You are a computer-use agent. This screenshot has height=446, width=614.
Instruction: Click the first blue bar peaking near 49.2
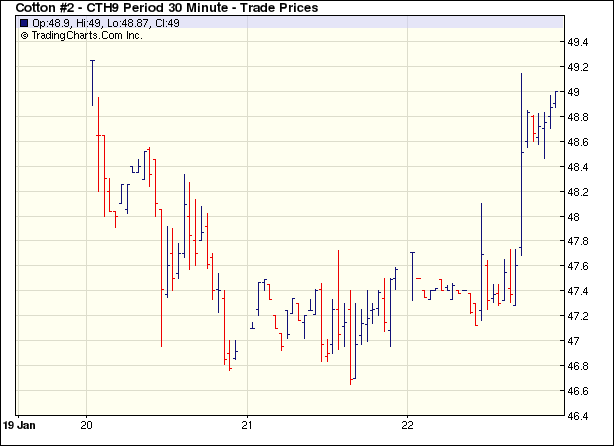coord(93,82)
